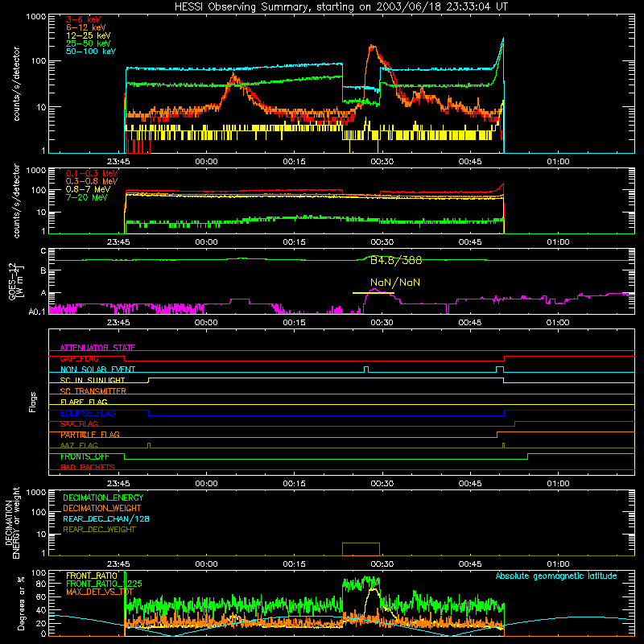Select the SAA_FLAG label
The height and width of the screenshot is (644, 644).
point(79,424)
